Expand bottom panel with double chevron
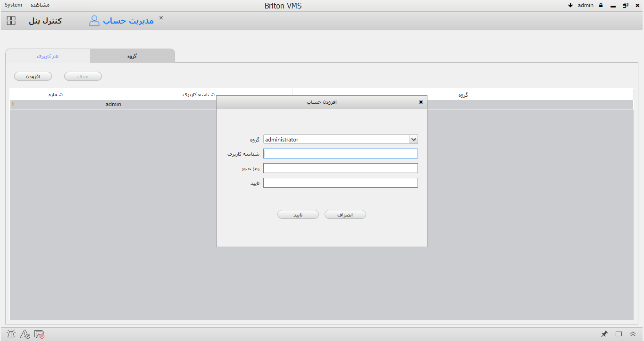644x341 pixels. (633, 334)
